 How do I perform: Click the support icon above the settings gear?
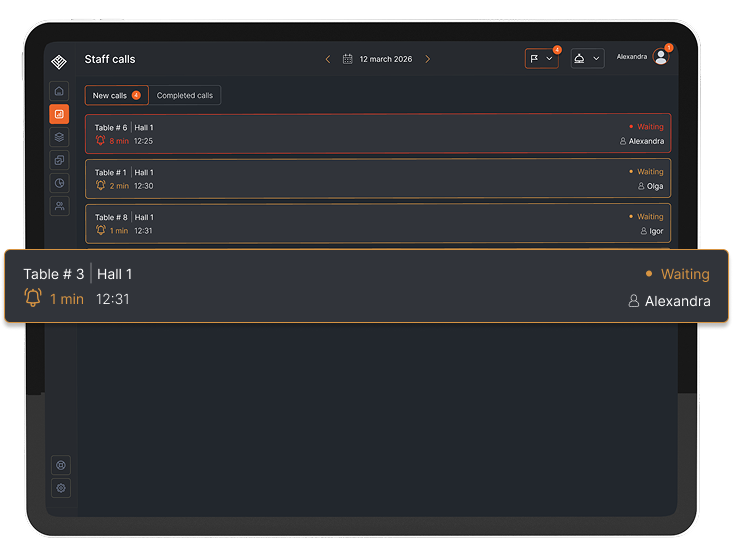point(61,465)
